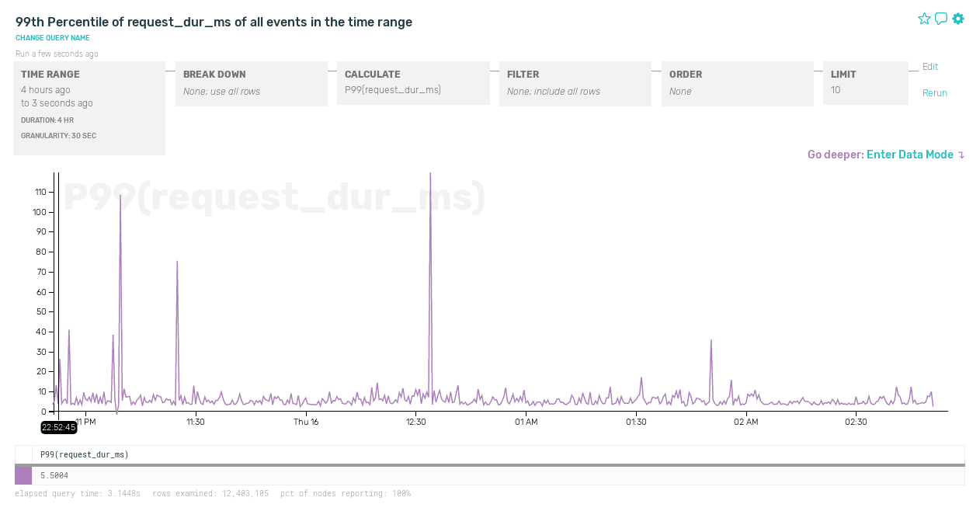Viewport: 980px width, 525px height.
Task: Open the settings gear icon
Action: (958, 19)
